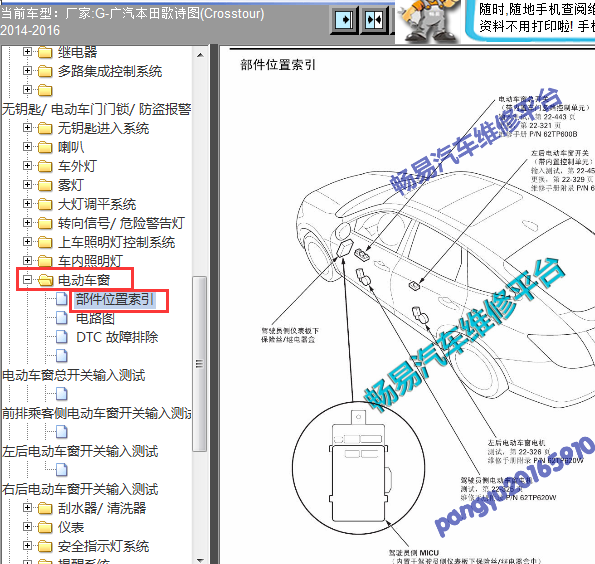This screenshot has width=595, height=564.
Task: Click the mechanic mascot image
Action: coord(429,21)
